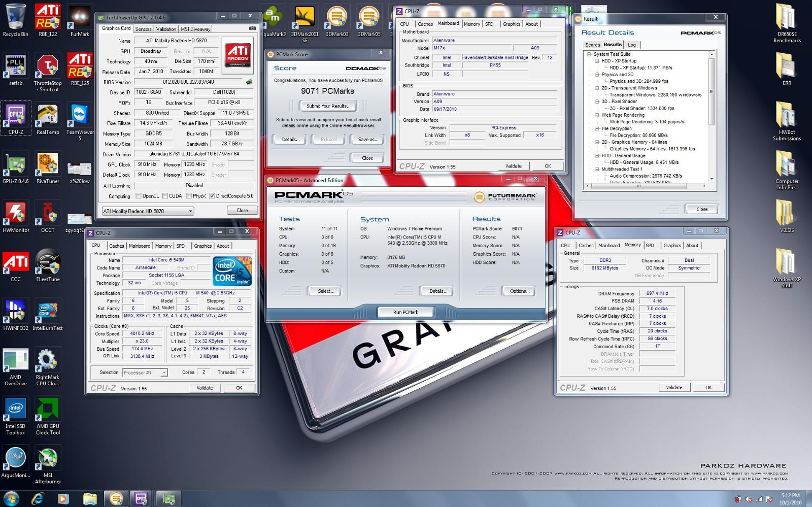Collapse the HDD - XP Startup node
812x507 pixels.
[x=597, y=61]
